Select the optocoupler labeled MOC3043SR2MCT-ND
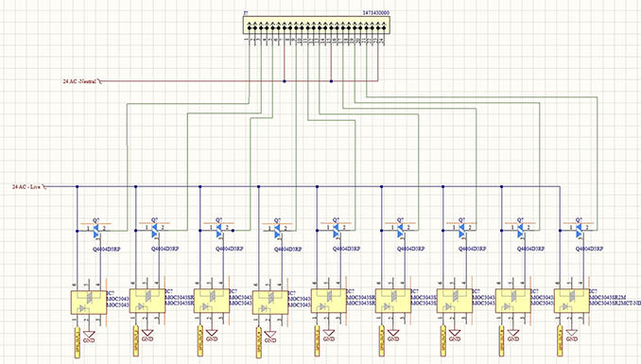 [x=571, y=301]
